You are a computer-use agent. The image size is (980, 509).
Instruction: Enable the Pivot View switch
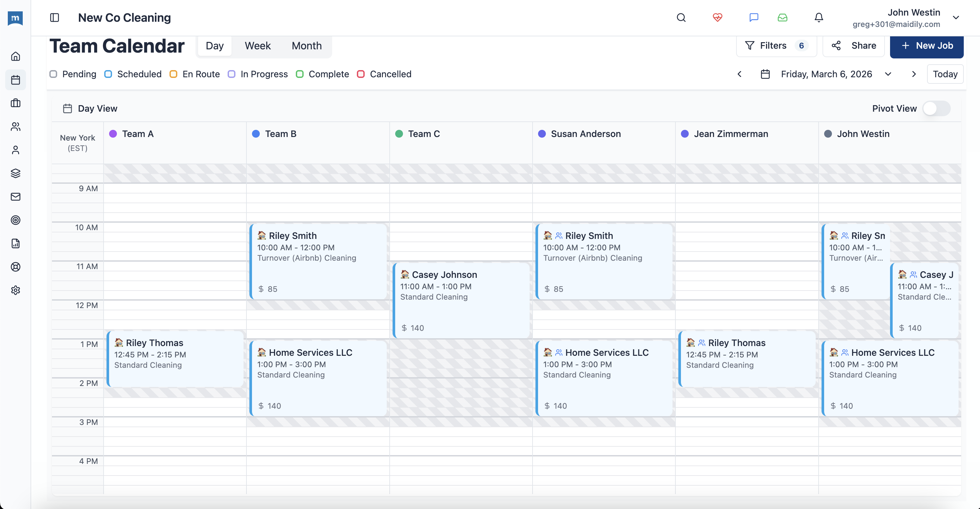(936, 108)
